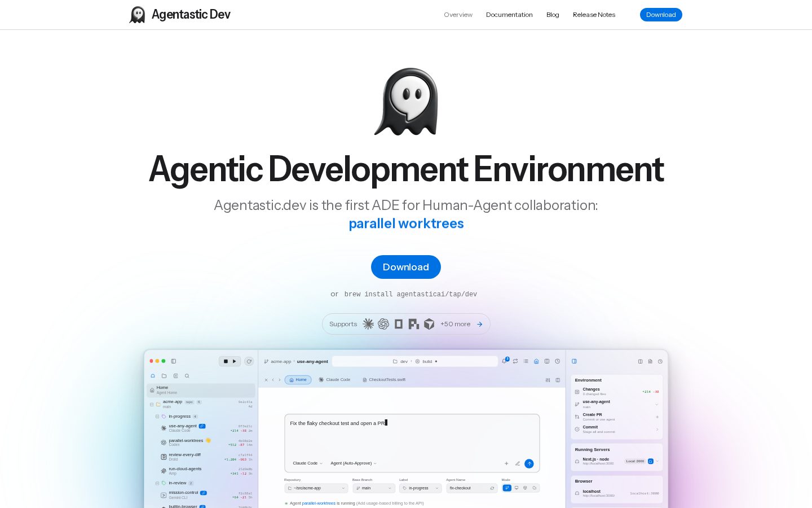This screenshot has height=508, width=812.
Task: Click the large hero Download button
Action: (x=406, y=267)
